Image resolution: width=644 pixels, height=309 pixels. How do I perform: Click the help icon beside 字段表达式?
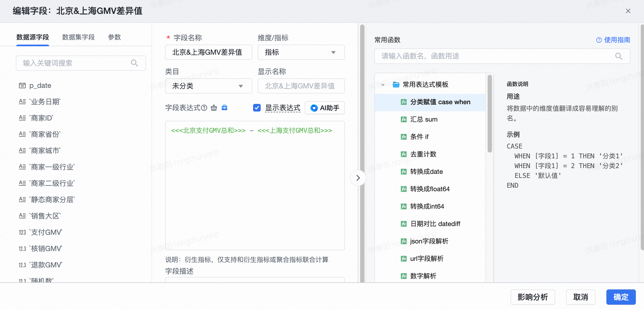pyautogui.click(x=204, y=108)
